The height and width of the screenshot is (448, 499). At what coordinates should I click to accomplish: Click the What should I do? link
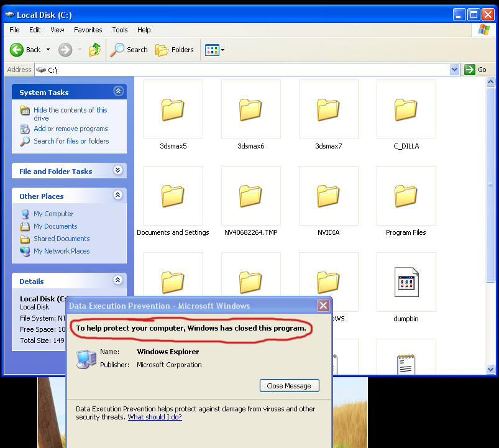155,417
